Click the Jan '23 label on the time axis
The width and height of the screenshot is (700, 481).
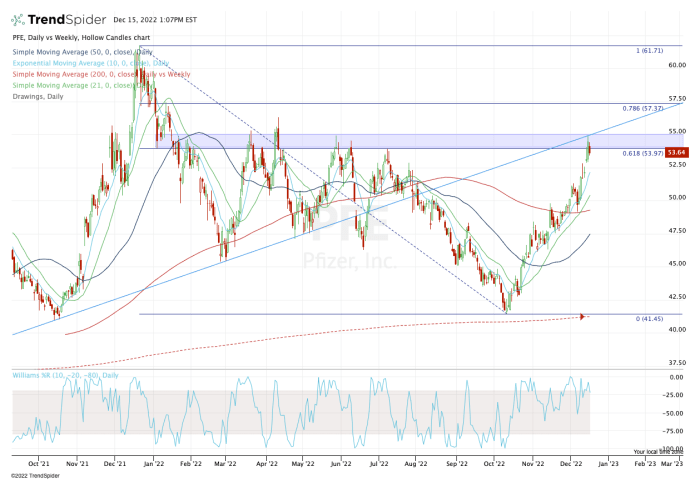[x=607, y=464]
